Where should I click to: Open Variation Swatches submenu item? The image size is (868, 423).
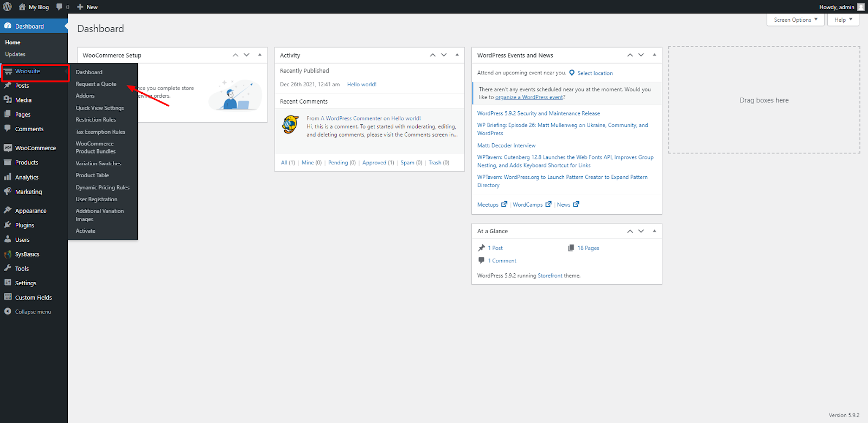tap(99, 163)
